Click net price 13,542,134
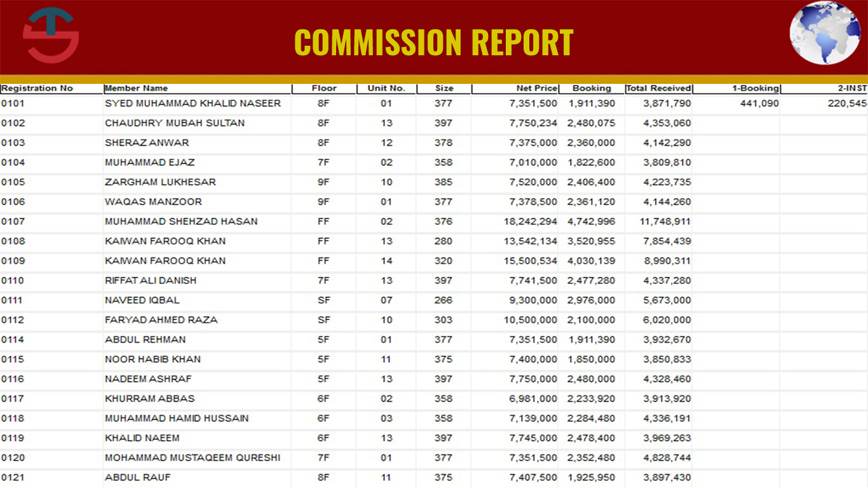The width and height of the screenshot is (868, 488). (531, 241)
